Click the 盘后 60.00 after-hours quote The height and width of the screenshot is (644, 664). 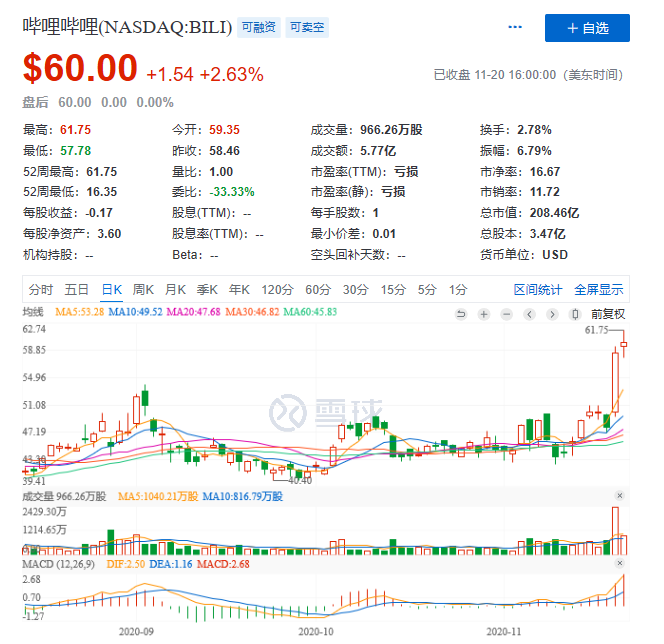click(x=98, y=102)
